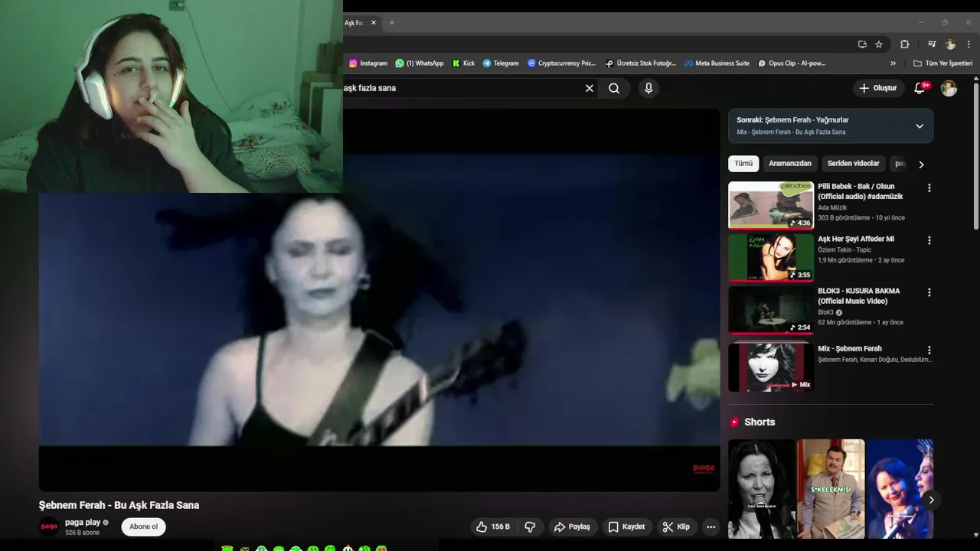Open the Meta Business Suite bookmark

point(717,64)
